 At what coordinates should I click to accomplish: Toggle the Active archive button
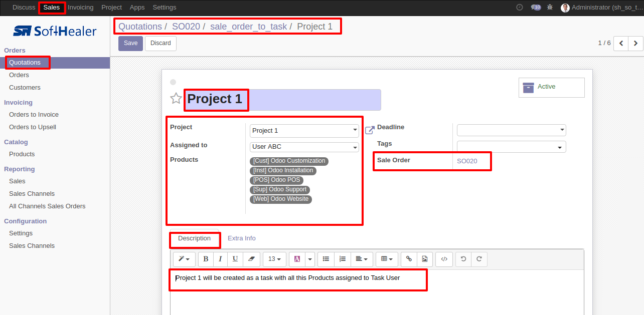tap(551, 87)
